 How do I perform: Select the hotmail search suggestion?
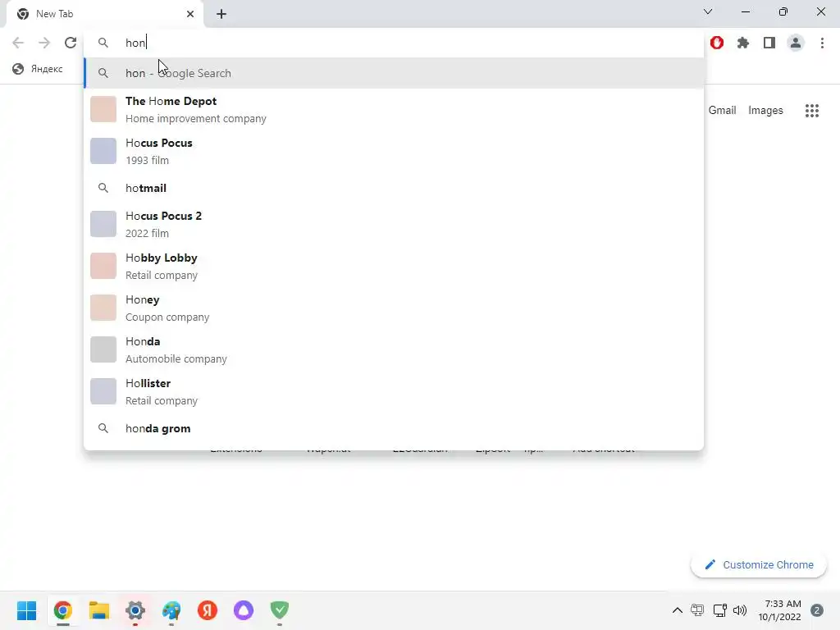pos(394,188)
